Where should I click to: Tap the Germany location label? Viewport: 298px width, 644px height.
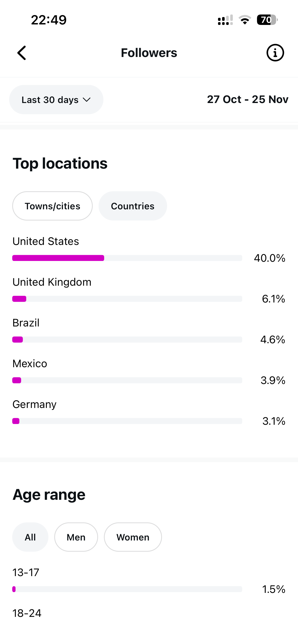pyautogui.click(x=34, y=404)
